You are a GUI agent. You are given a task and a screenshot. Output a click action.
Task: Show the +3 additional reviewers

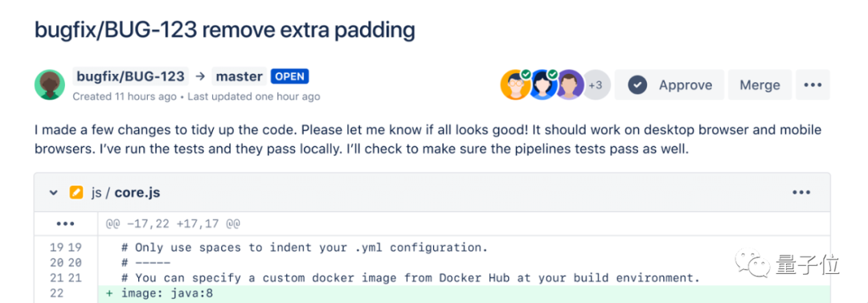point(596,85)
